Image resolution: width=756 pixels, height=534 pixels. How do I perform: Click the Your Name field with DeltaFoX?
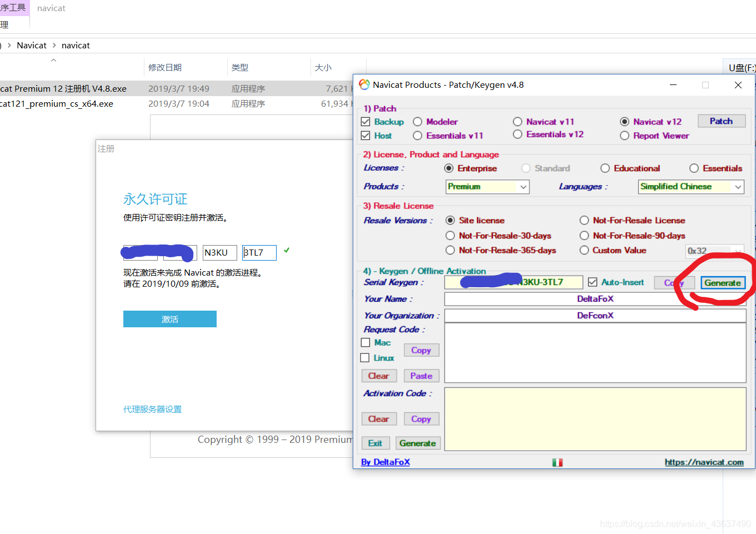pos(595,299)
